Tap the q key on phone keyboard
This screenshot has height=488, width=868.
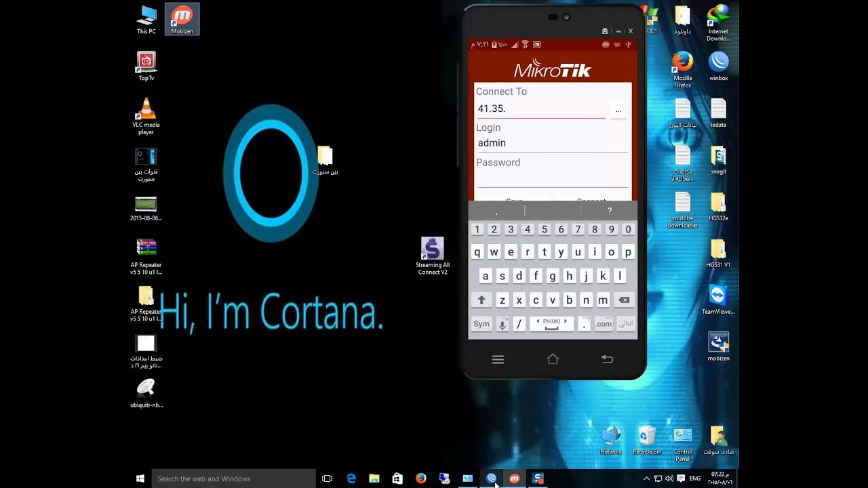477,252
